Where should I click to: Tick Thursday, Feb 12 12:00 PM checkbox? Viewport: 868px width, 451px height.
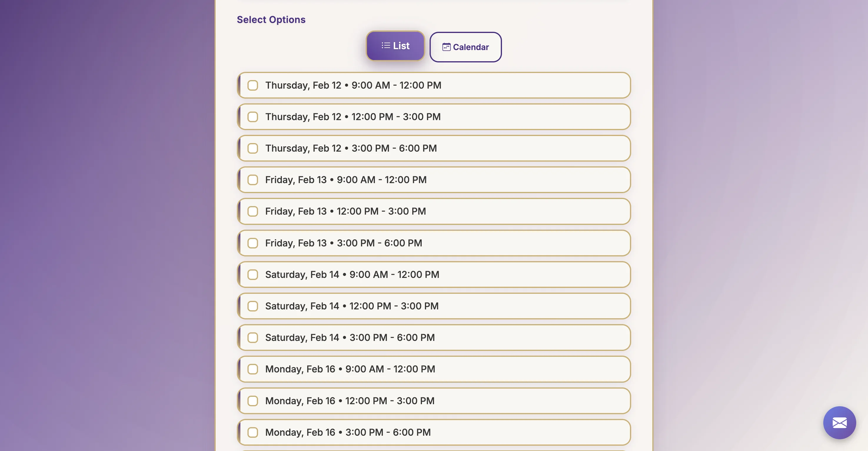coord(253,117)
